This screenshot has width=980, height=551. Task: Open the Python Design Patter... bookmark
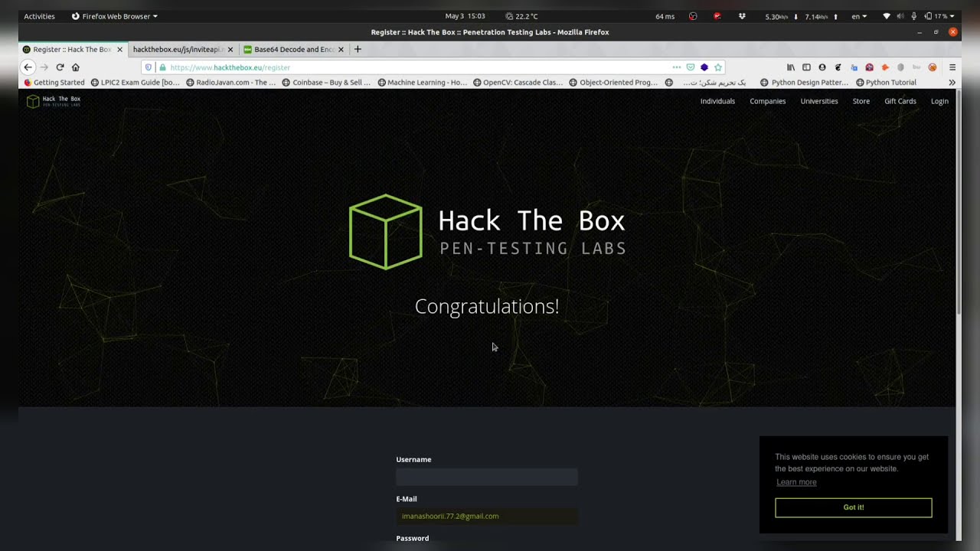[805, 83]
